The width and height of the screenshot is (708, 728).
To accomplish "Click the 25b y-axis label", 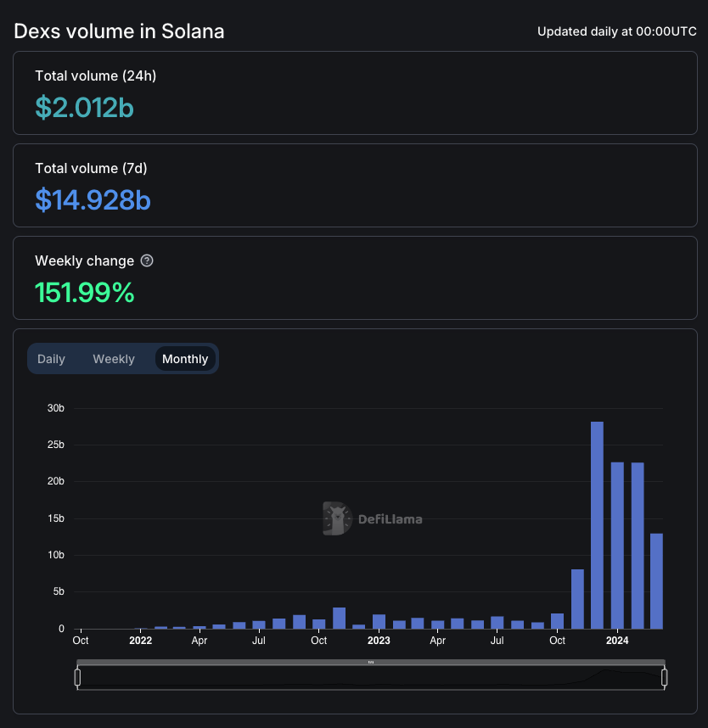I will [56, 445].
